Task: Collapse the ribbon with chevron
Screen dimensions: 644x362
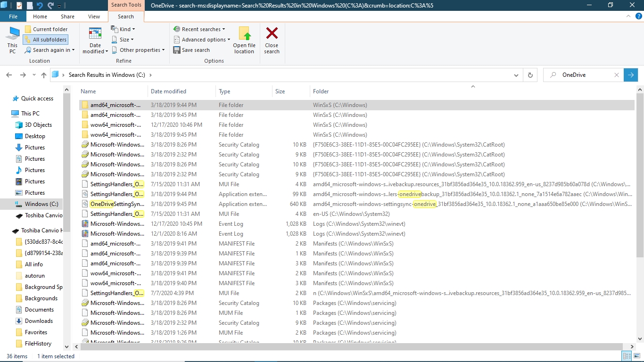Action: (x=628, y=16)
